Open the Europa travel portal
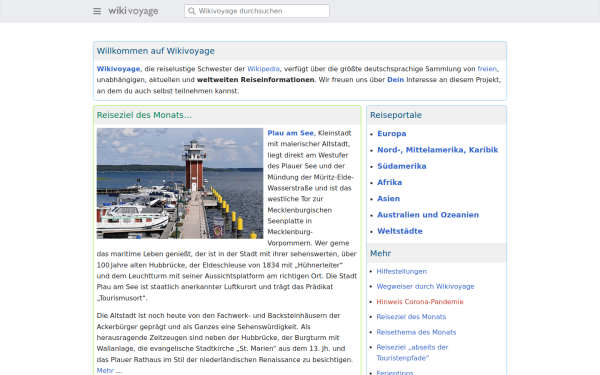The width and height of the screenshot is (600, 375). pos(392,134)
